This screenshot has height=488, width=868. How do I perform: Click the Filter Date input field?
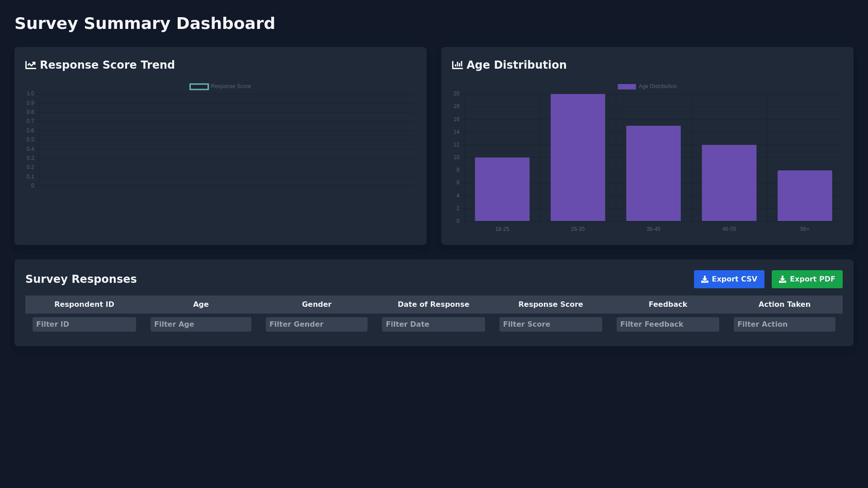coord(433,324)
